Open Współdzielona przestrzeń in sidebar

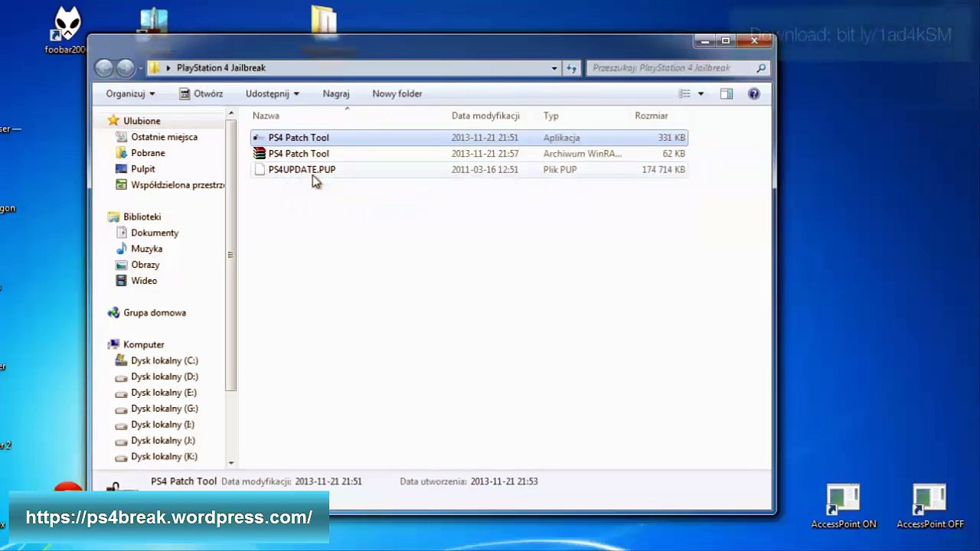178,185
